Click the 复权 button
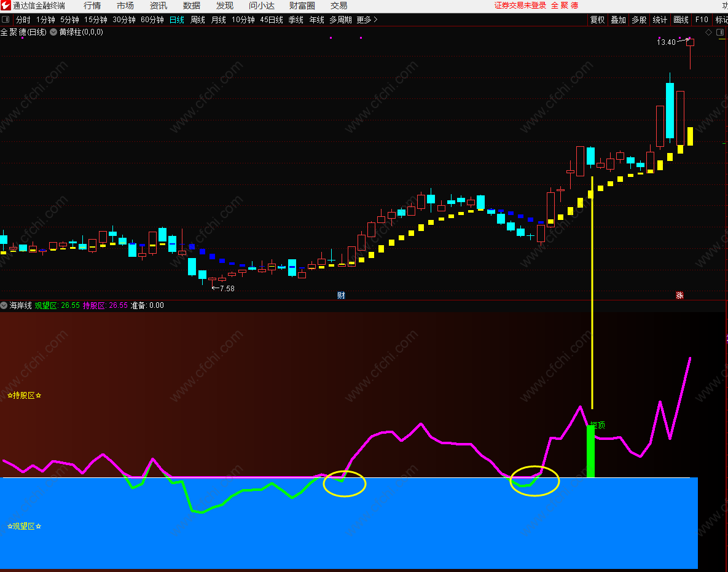Viewport: 728px width, 572px height. tap(598, 20)
